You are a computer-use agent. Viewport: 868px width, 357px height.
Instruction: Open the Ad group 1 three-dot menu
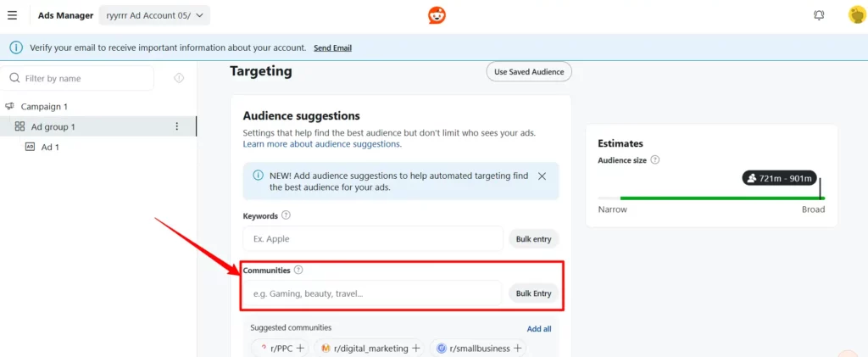[177, 126]
